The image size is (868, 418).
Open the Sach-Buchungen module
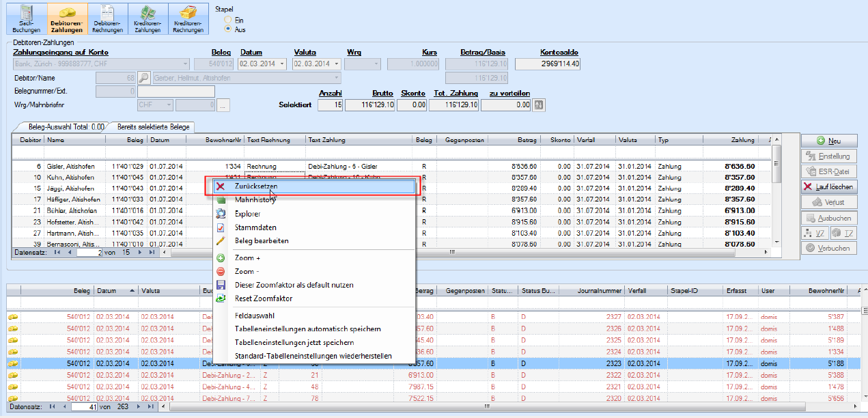[x=27, y=18]
